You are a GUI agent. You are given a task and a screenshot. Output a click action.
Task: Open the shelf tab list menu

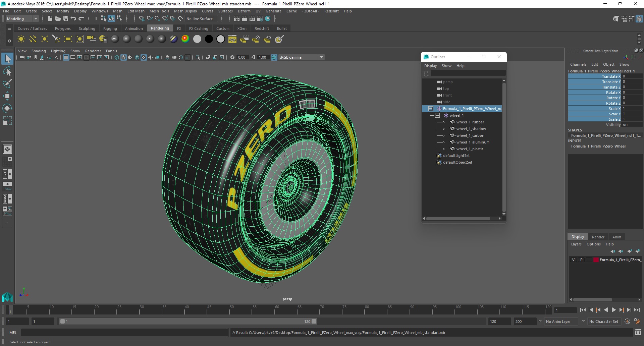click(x=9, y=29)
